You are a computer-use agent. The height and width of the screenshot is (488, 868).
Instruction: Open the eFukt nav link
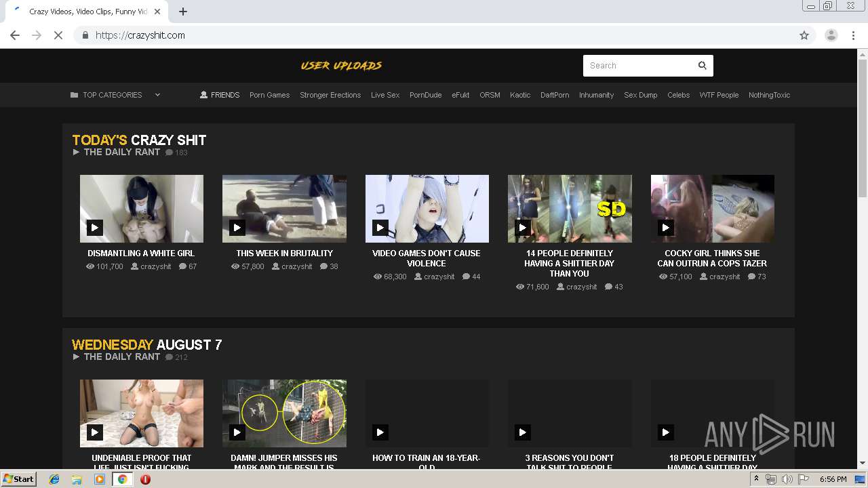click(x=460, y=95)
